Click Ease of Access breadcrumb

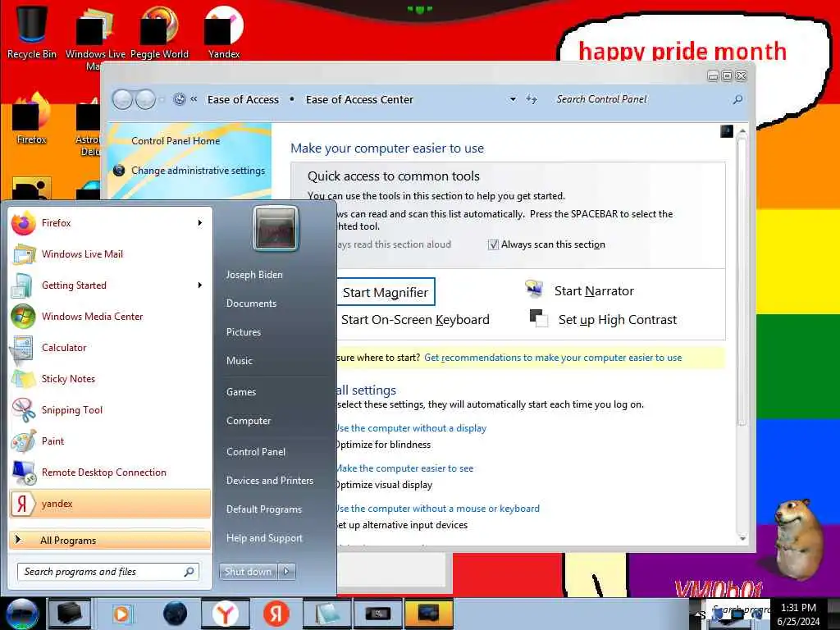point(243,99)
